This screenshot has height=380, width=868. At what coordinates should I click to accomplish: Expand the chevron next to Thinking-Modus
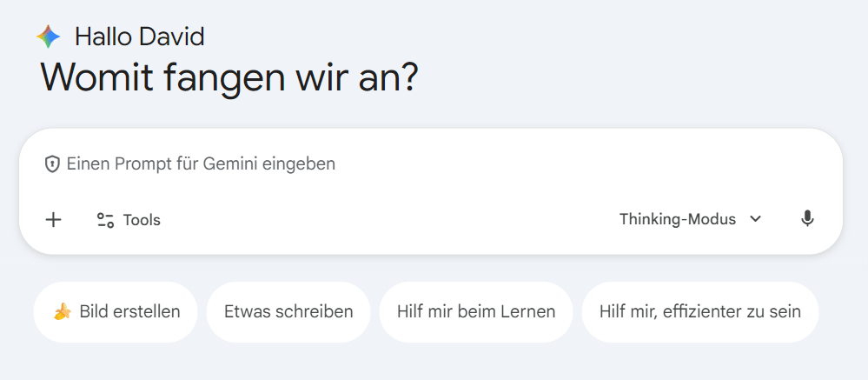(755, 219)
